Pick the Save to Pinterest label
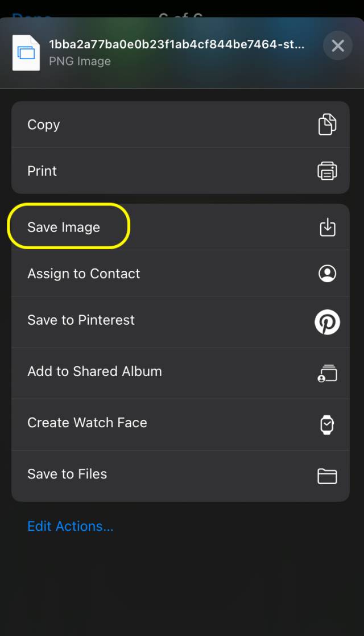364x636 pixels. tap(81, 320)
